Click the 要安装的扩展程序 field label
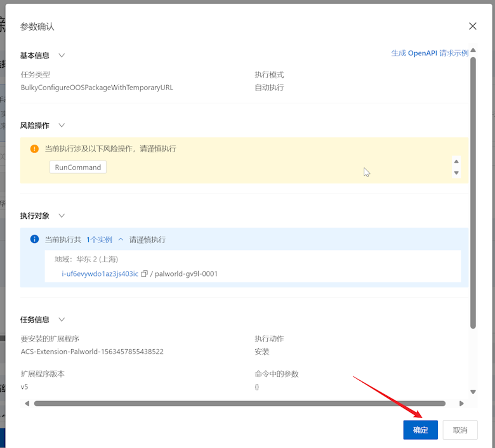 pyautogui.click(x=50, y=339)
